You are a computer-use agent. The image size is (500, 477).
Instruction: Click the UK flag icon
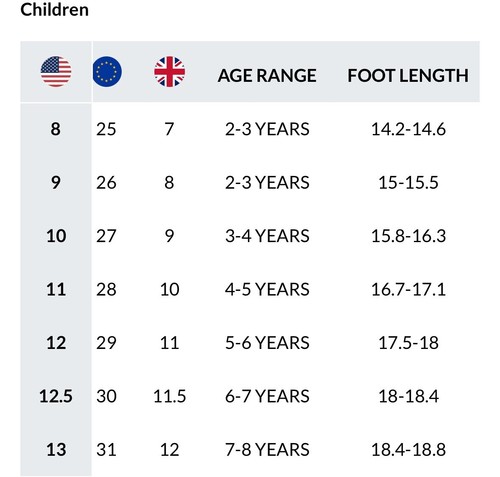[x=169, y=72]
